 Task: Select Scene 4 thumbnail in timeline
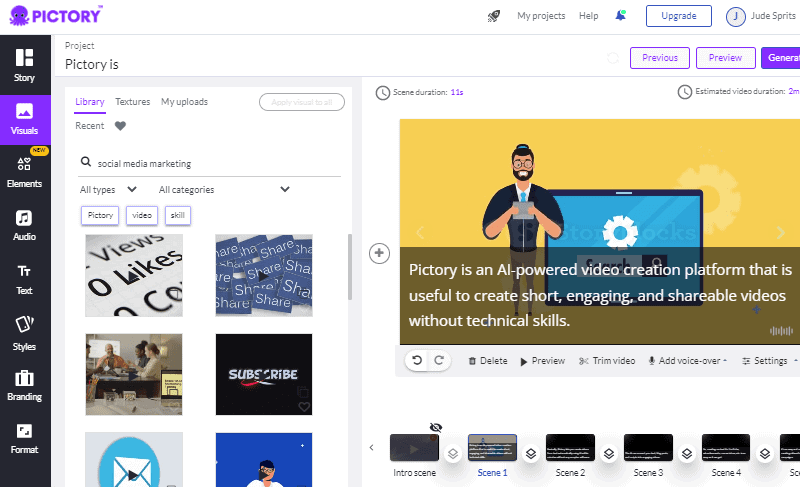click(x=726, y=448)
